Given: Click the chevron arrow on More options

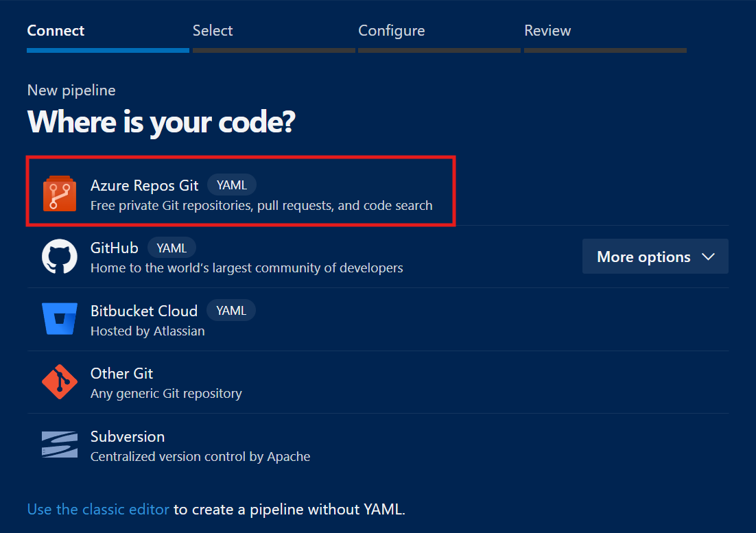Looking at the screenshot, I should tap(709, 257).
